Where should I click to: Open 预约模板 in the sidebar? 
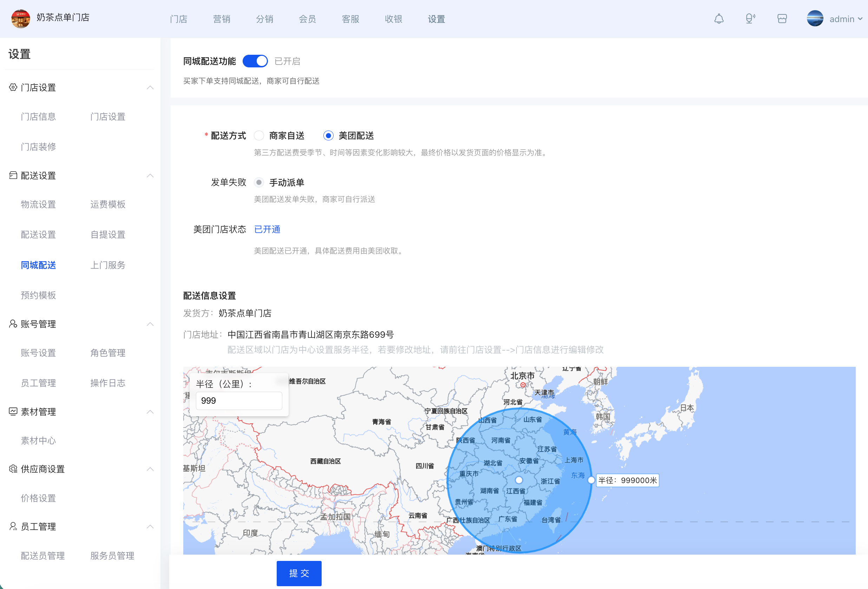click(x=38, y=295)
